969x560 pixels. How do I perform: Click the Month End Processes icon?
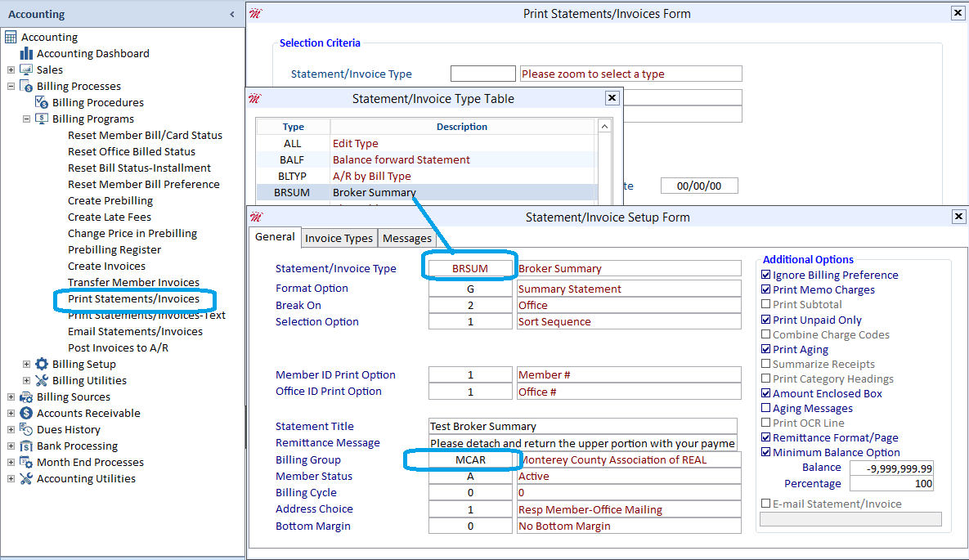click(x=26, y=462)
